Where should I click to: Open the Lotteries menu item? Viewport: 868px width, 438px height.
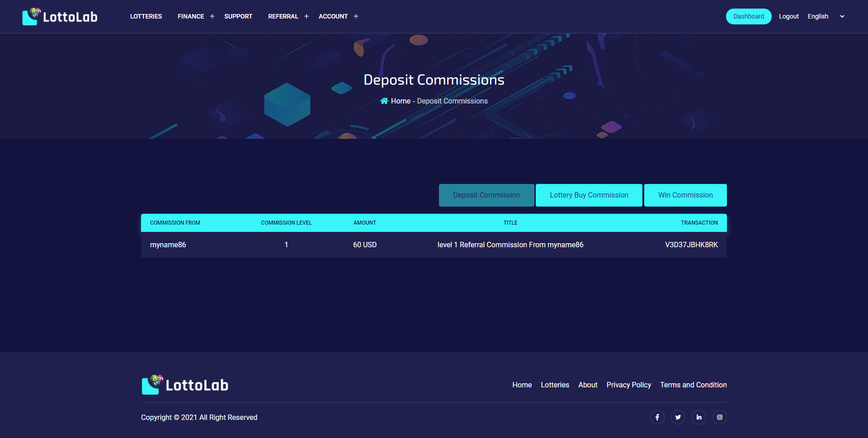146,16
